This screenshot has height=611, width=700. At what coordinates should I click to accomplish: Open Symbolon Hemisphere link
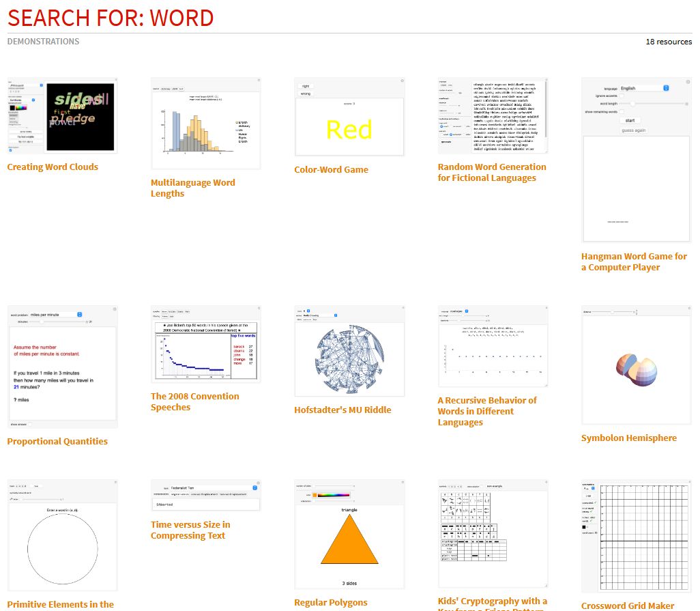coord(629,438)
